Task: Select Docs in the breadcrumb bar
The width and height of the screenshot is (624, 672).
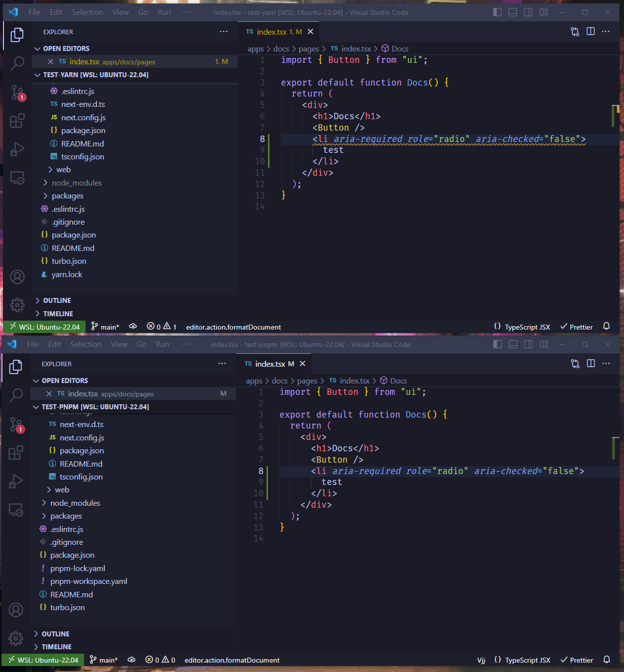Action: [400, 48]
